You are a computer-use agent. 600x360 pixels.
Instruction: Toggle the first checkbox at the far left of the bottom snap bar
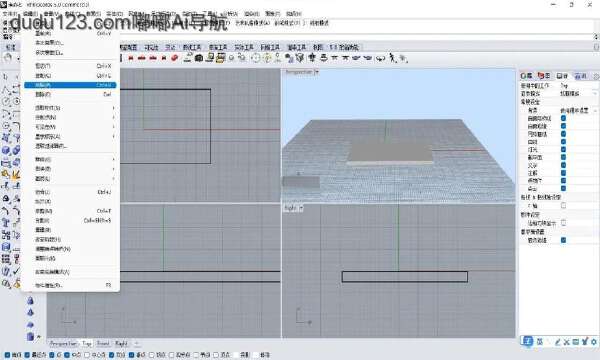pos(7,355)
